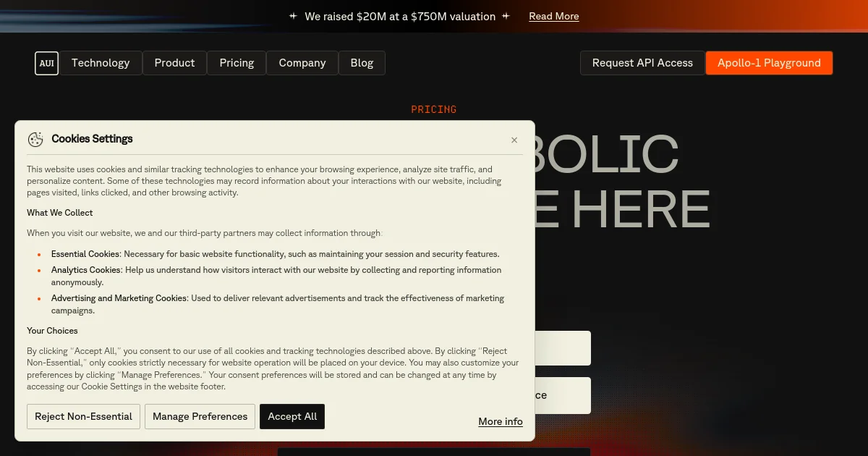Open Manage Preferences for cookies
The height and width of the screenshot is (456, 868).
200,416
